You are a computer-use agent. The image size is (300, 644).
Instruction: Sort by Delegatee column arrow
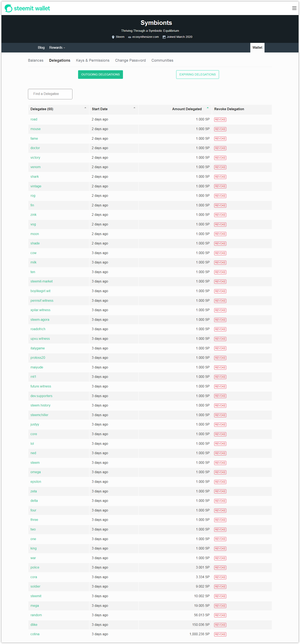tap(85, 108)
